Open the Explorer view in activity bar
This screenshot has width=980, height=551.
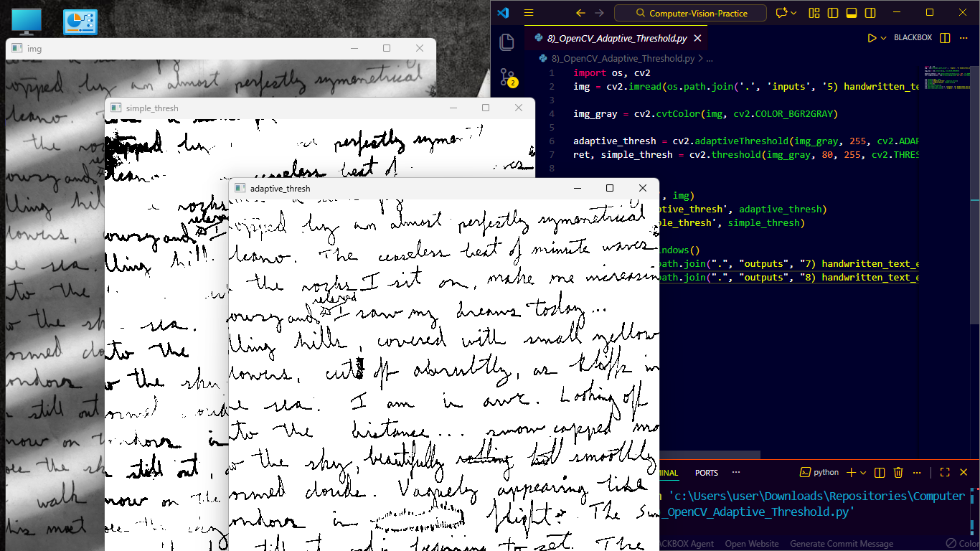(x=507, y=42)
